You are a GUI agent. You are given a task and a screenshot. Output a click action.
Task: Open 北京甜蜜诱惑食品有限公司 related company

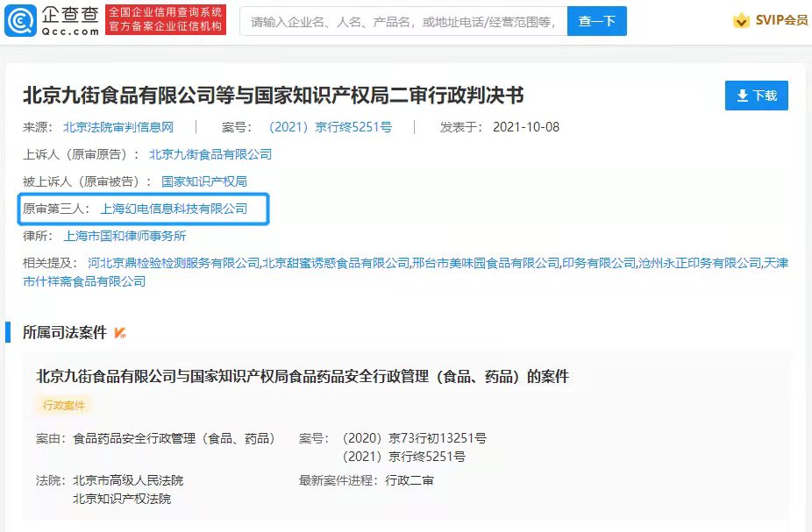[336, 263]
